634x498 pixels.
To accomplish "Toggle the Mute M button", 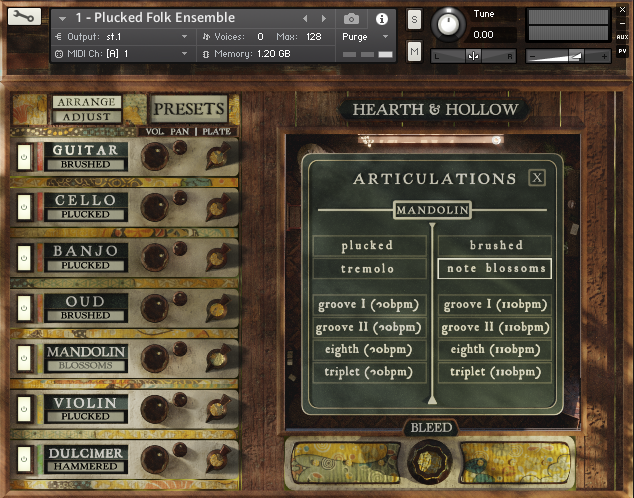I will 414,51.
